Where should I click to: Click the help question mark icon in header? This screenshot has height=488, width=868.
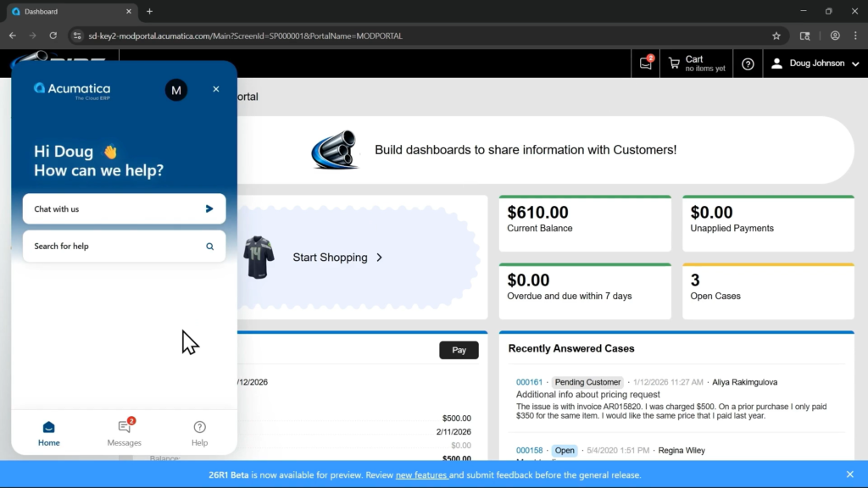(748, 64)
